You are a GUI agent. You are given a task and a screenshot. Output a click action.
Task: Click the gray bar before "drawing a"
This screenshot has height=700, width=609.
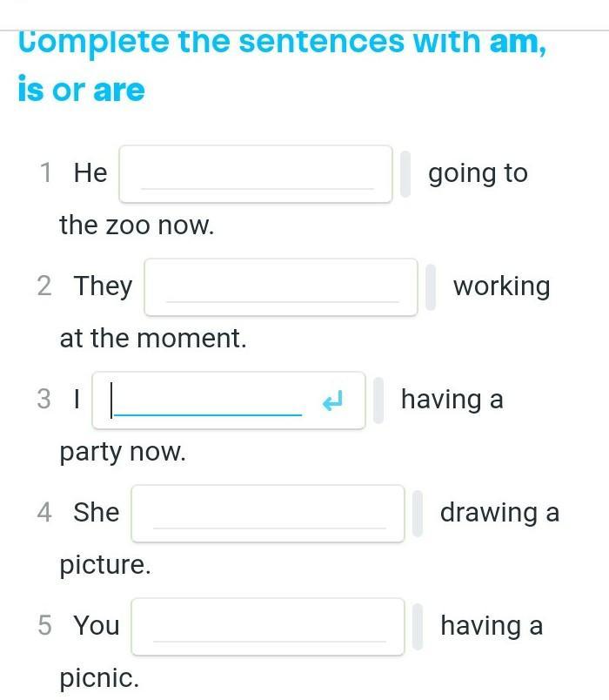point(418,513)
